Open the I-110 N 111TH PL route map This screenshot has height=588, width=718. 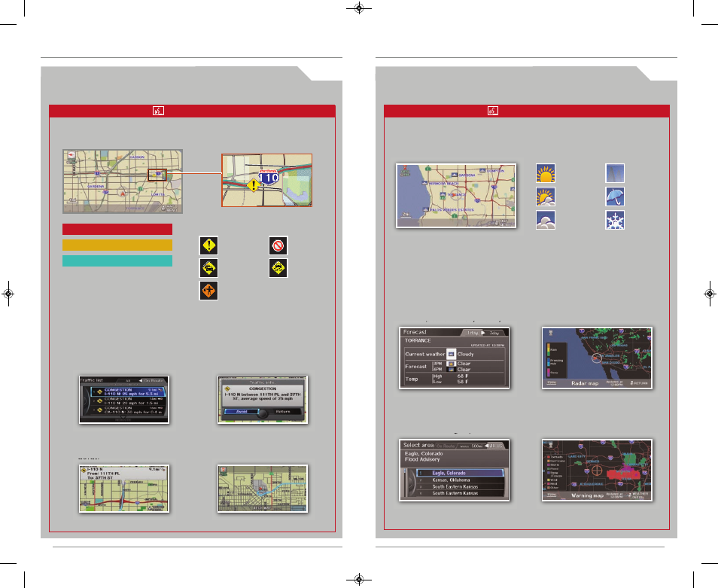pyautogui.click(x=124, y=489)
